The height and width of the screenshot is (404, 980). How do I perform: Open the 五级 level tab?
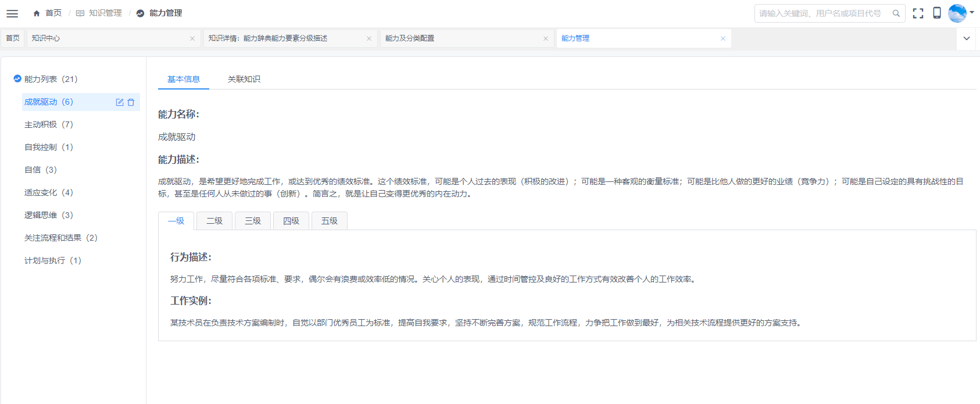tap(330, 221)
